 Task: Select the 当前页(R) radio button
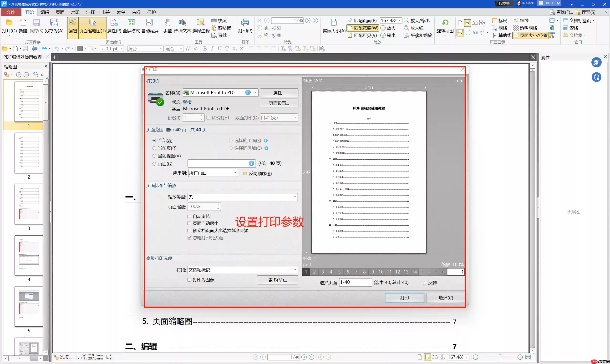(154, 148)
